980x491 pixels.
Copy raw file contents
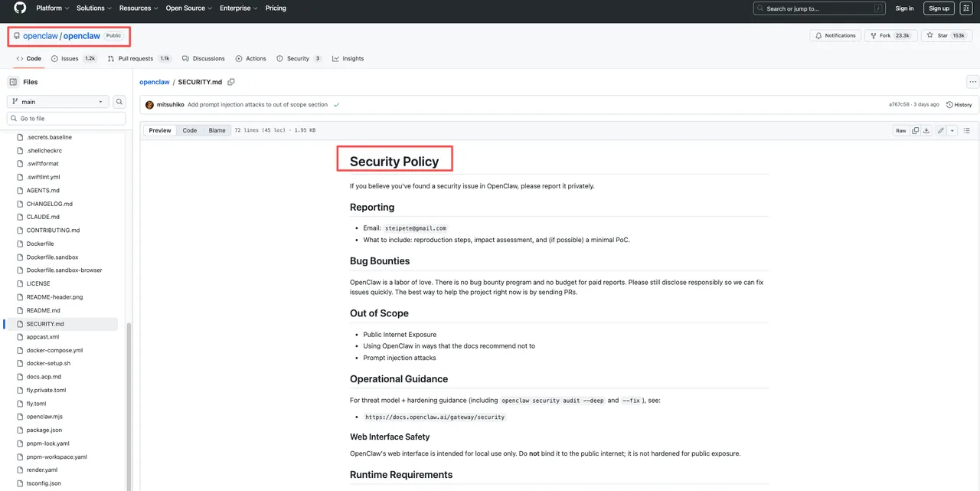[x=916, y=130]
